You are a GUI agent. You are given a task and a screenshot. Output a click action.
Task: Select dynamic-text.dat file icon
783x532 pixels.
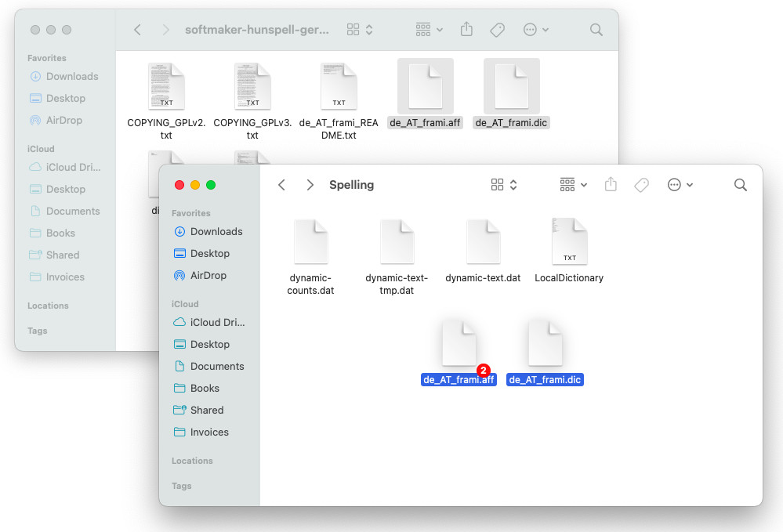click(483, 242)
